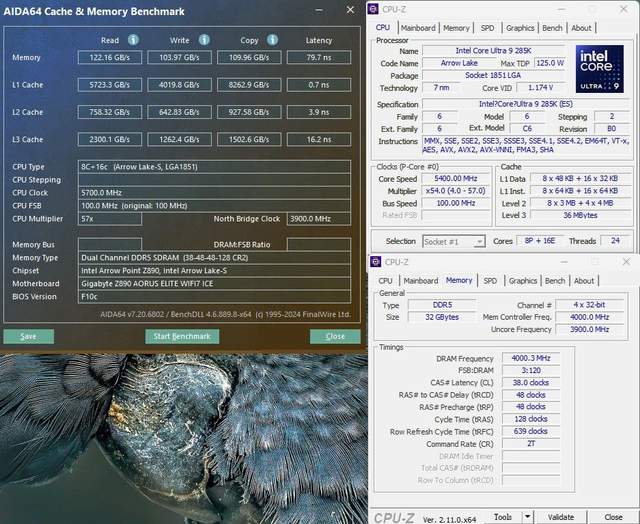Click the Specification field in CPU-Z
640x524 pixels.
tap(526, 104)
